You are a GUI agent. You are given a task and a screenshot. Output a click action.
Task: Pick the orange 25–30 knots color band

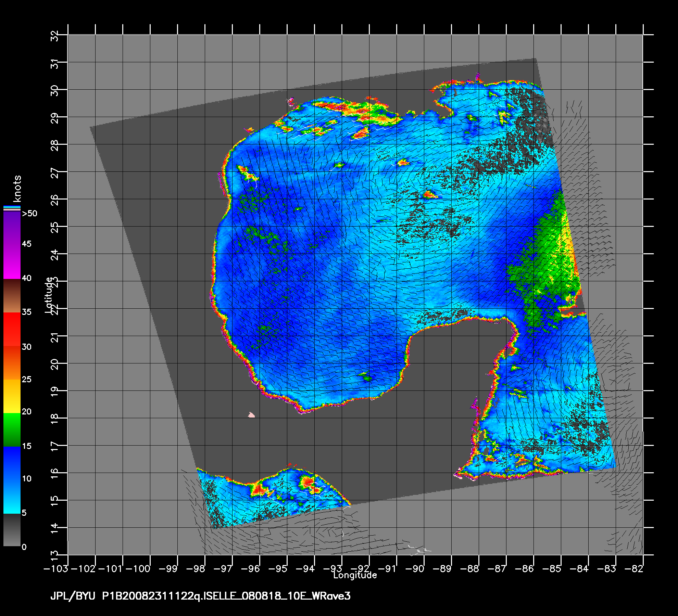(12, 362)
